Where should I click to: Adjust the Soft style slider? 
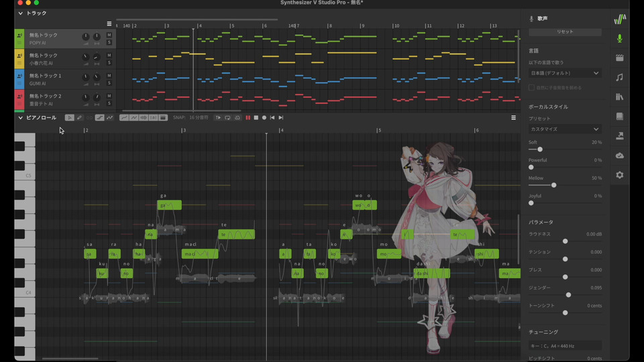coord(539,149)
